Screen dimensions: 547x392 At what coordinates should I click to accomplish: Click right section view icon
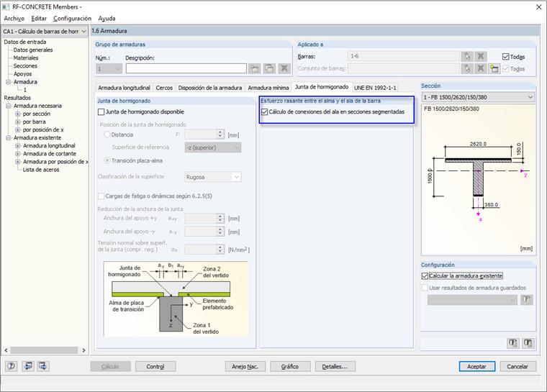528,343
